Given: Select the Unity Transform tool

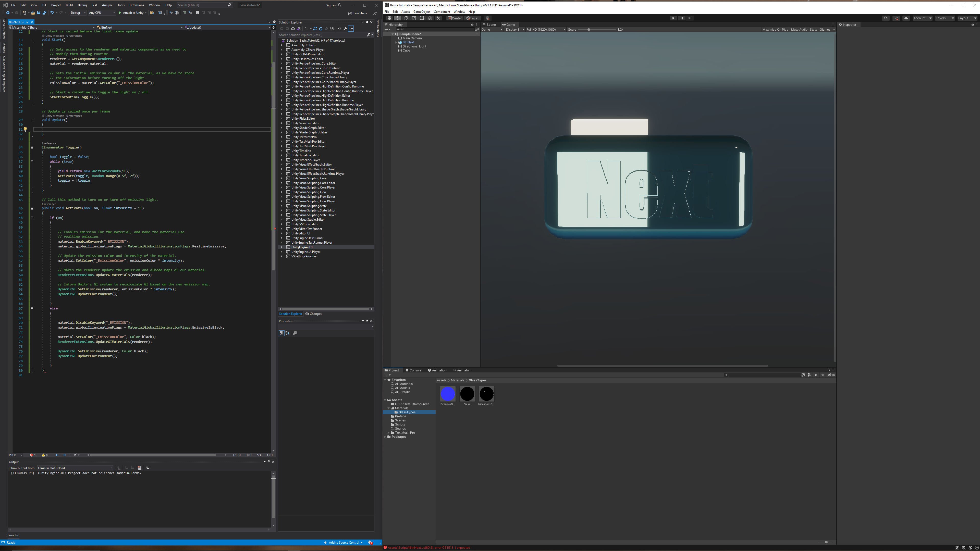Looking at the screenshot, I should pos(430,18).
